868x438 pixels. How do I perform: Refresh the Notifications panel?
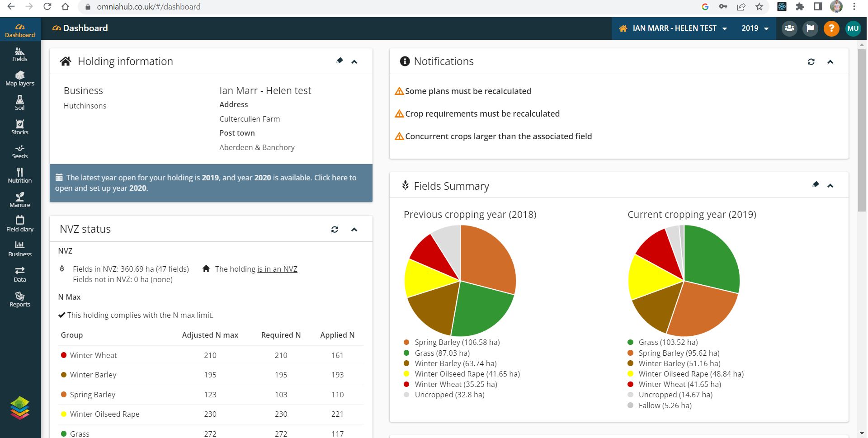(811, 62)
